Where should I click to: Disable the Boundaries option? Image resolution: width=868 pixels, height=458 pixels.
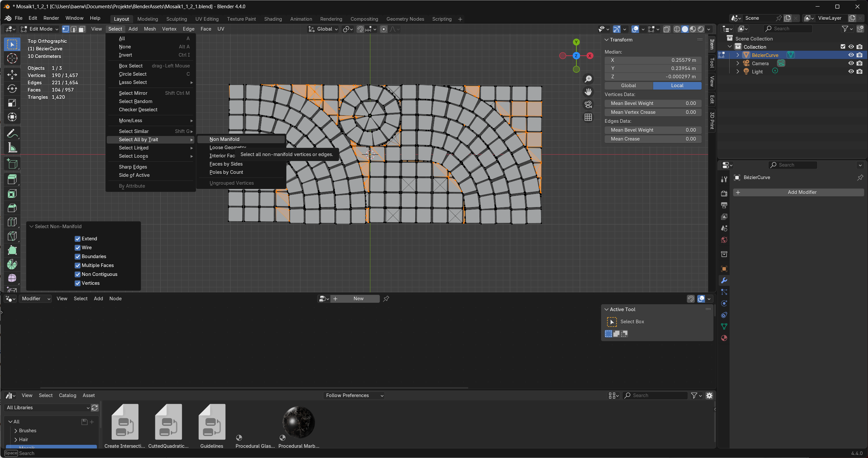[x=77, y=256]
